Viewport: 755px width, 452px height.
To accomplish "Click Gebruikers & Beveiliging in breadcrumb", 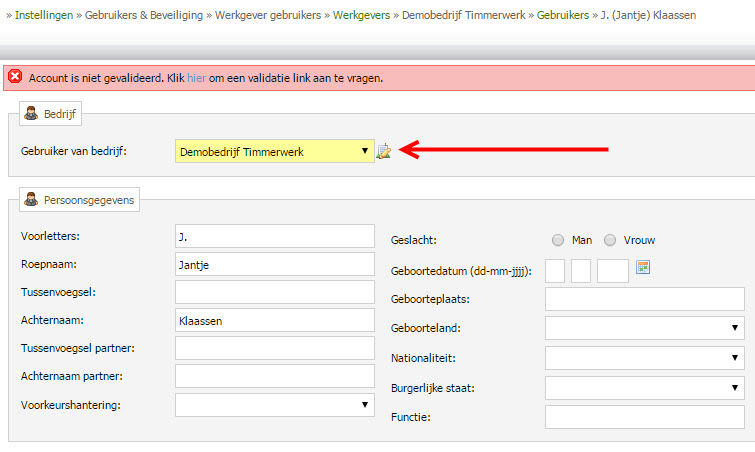I will click(144, 15).
